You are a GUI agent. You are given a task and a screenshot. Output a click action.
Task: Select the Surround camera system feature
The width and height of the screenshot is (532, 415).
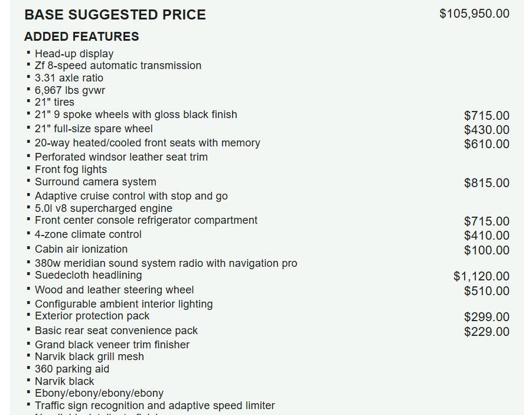tap(95, 182)
